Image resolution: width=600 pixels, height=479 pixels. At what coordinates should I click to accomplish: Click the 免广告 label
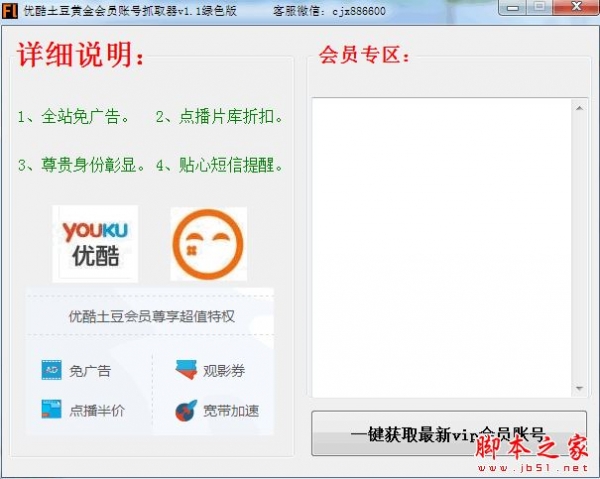90,371
